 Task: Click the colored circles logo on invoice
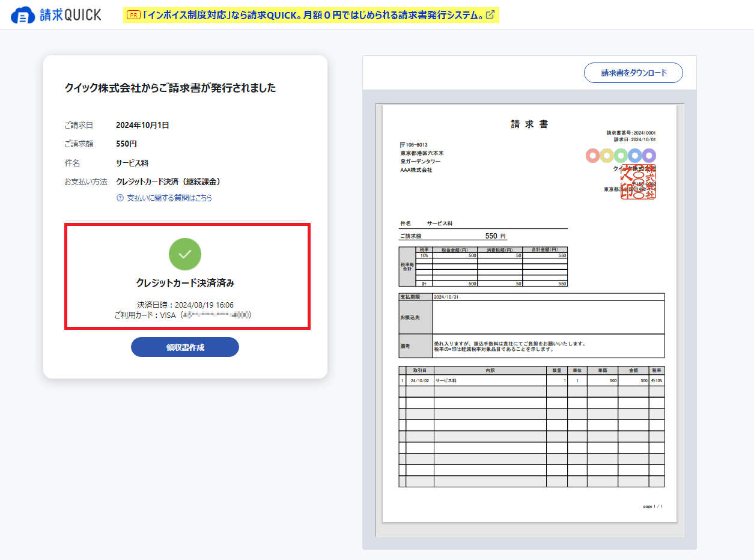pos(621,156)
